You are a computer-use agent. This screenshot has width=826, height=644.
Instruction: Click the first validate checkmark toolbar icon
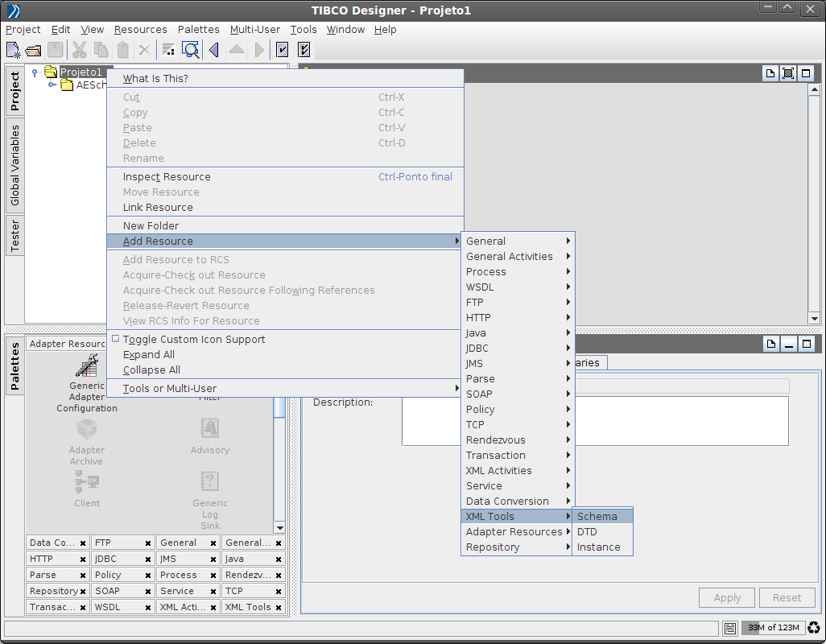[283, 50]
